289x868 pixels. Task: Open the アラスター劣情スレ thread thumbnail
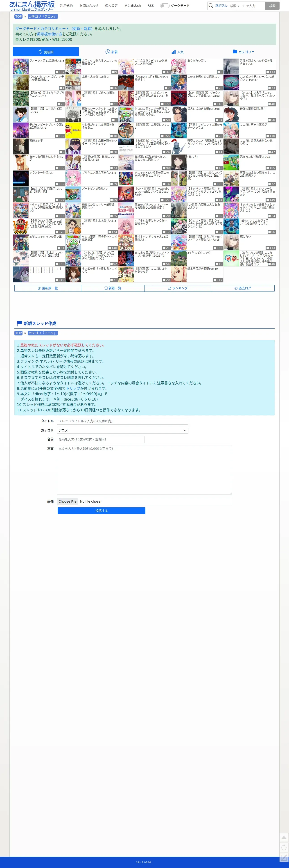[20, 178]
